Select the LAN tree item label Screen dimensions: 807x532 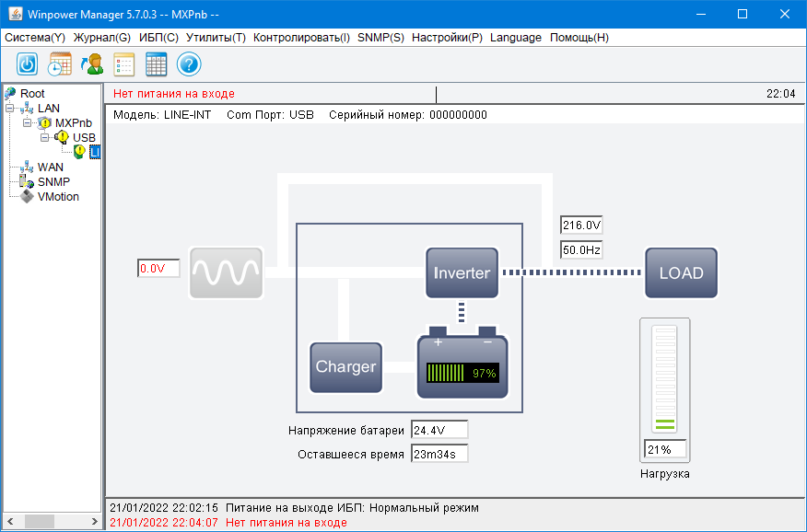(x=49, y=108)
